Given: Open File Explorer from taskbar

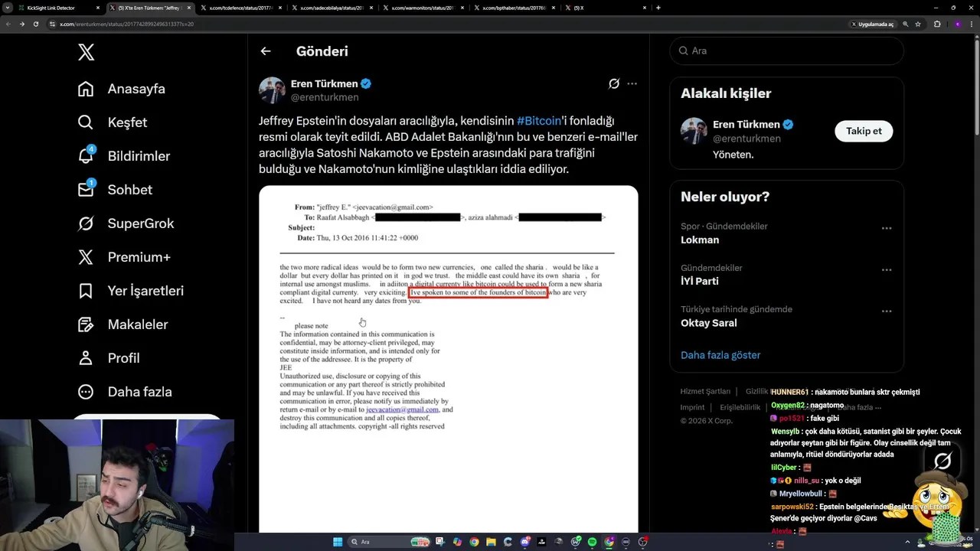Looking at the screenshot, I should [491, 542].
